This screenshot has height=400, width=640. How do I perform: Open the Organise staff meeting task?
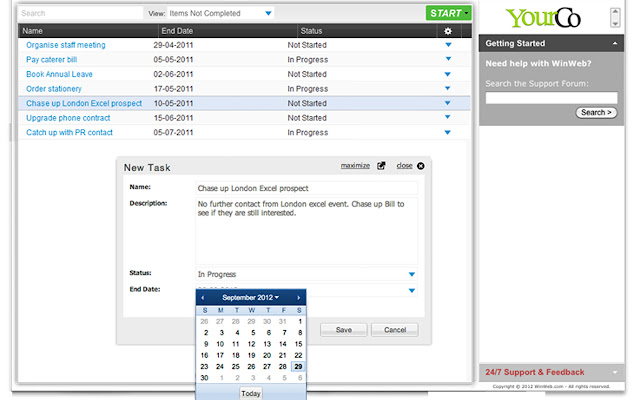66,45
